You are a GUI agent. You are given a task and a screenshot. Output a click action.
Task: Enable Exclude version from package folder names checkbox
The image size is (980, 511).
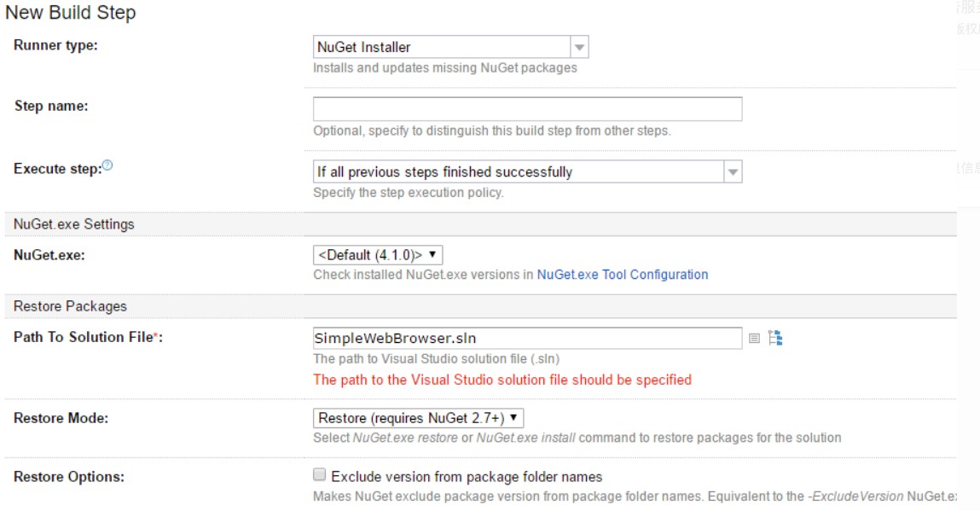click(320, 475)
